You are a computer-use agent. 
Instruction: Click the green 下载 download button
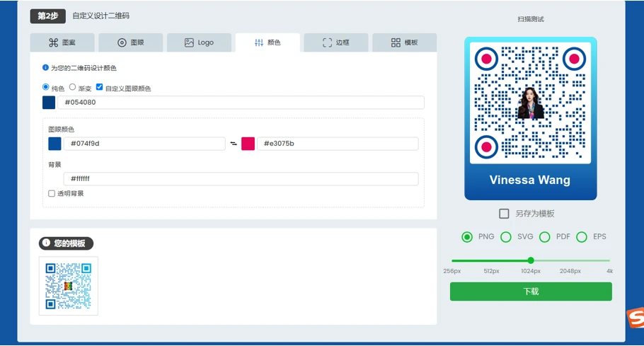coord(531,292)
